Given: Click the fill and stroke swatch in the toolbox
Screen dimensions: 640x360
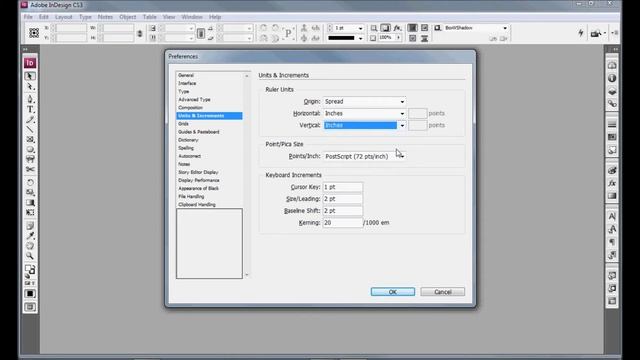Looking at the screenshot, I should pos(30,270).
